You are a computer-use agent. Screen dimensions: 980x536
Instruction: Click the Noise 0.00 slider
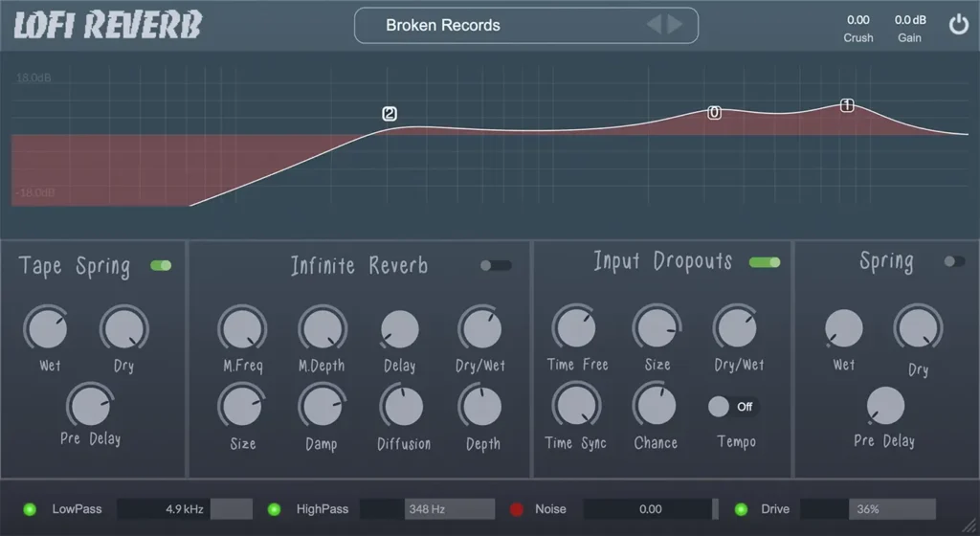651,509
